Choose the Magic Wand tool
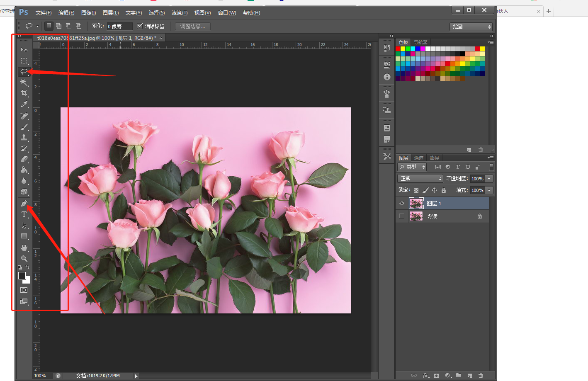 click(x=24, y=83)
